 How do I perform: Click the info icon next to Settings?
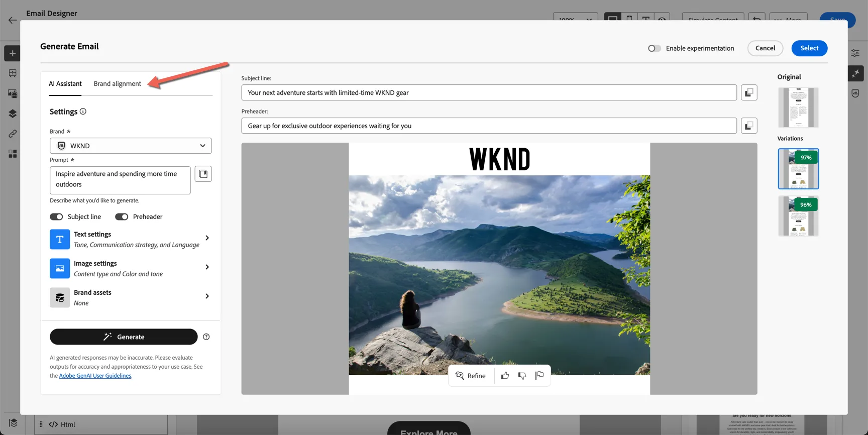tap(83, 112)
